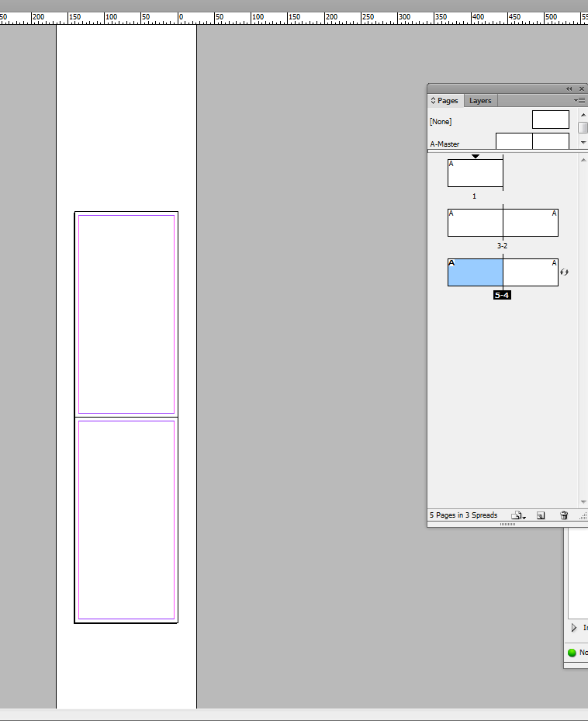
Task: Select the Pages tab
Action: pyautogui.click(x=444, y=101)
